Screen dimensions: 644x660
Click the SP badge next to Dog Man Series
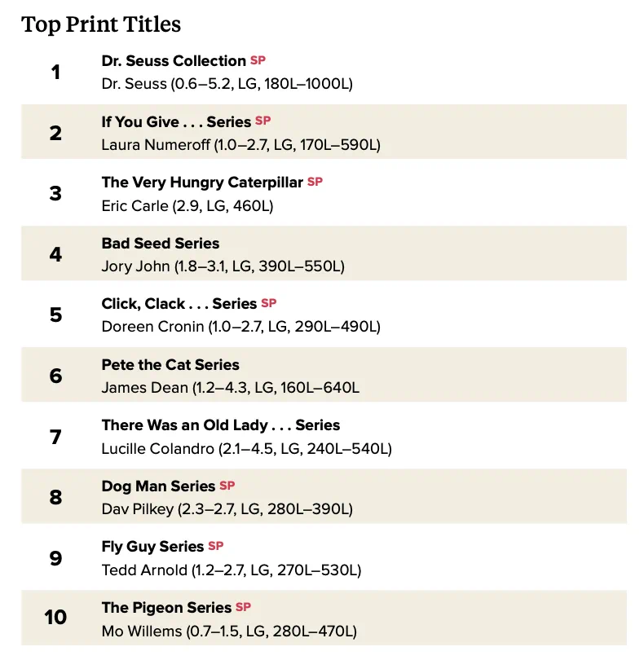pyautogui.click(x=227, y=486)
